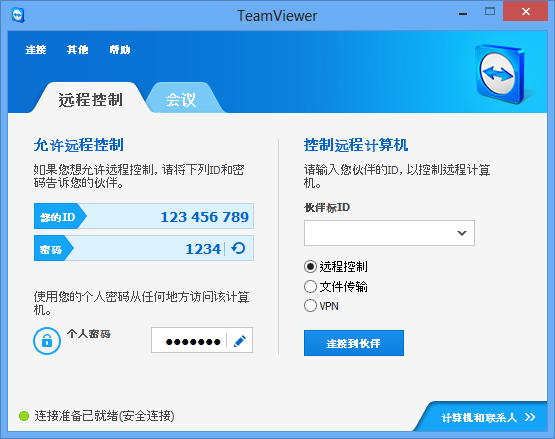Generate a new random password with the refresh icon
Viewport: 555px width, 439px height.
tap(238, 248)
